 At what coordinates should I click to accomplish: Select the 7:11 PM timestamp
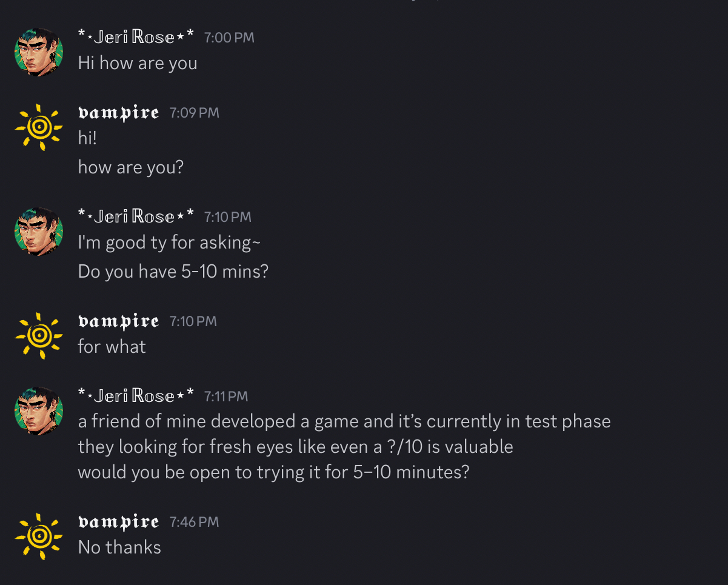click(x=226, y=396)
